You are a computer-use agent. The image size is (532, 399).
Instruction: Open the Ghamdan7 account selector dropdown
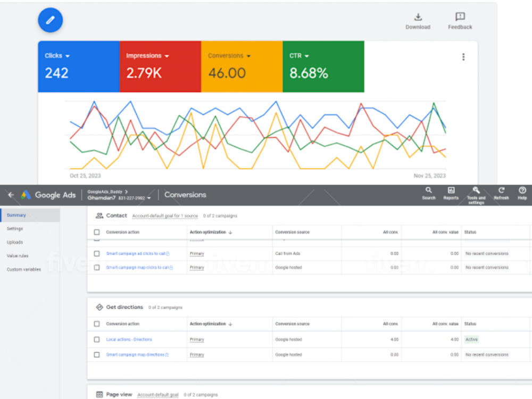pos(148,198)
